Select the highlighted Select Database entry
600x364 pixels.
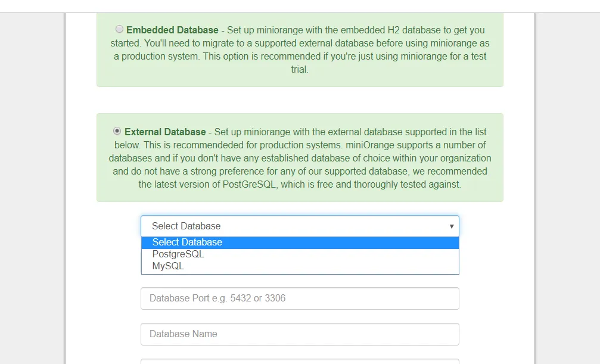pos(186,242)
